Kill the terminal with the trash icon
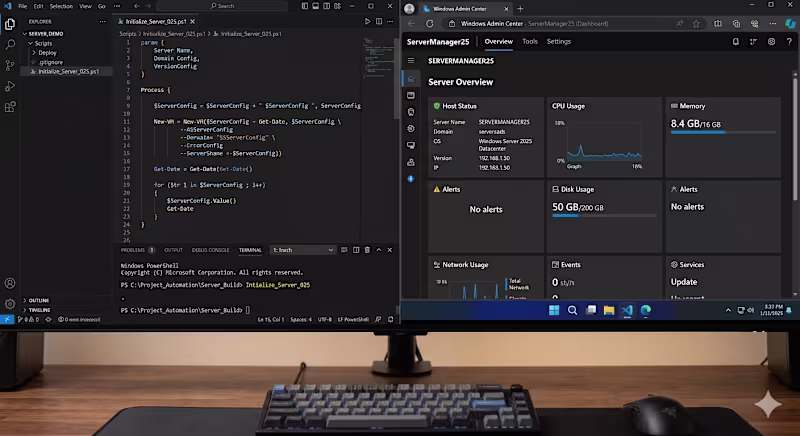The width and height of the screenshot is (800, 436). [x=367, y=250]
